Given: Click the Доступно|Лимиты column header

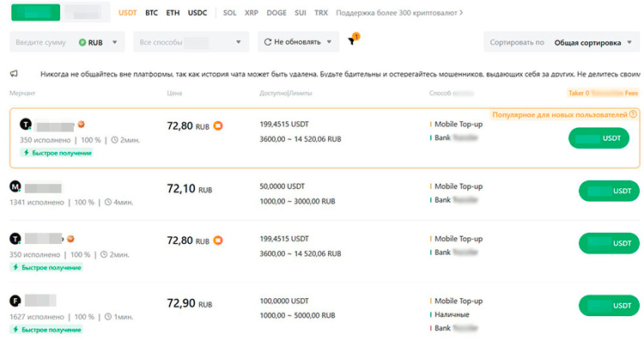Looking at the screenshot, I should click(x=286, y=94).
